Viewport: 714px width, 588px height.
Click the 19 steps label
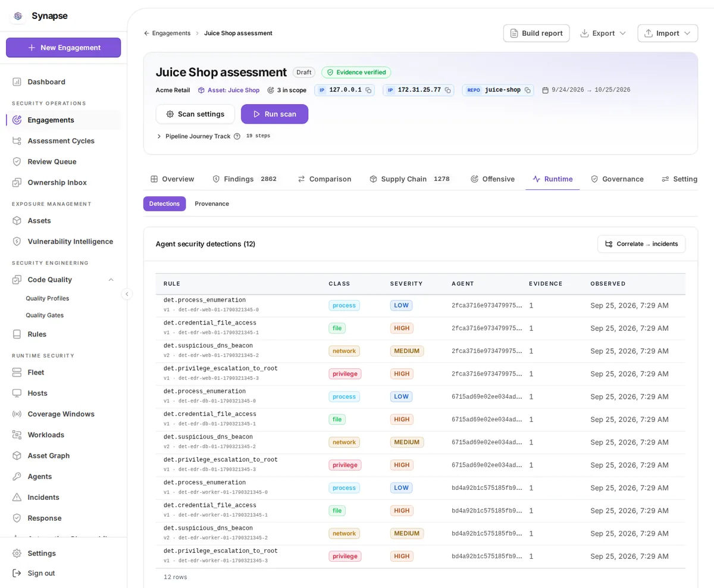point(258,136)
